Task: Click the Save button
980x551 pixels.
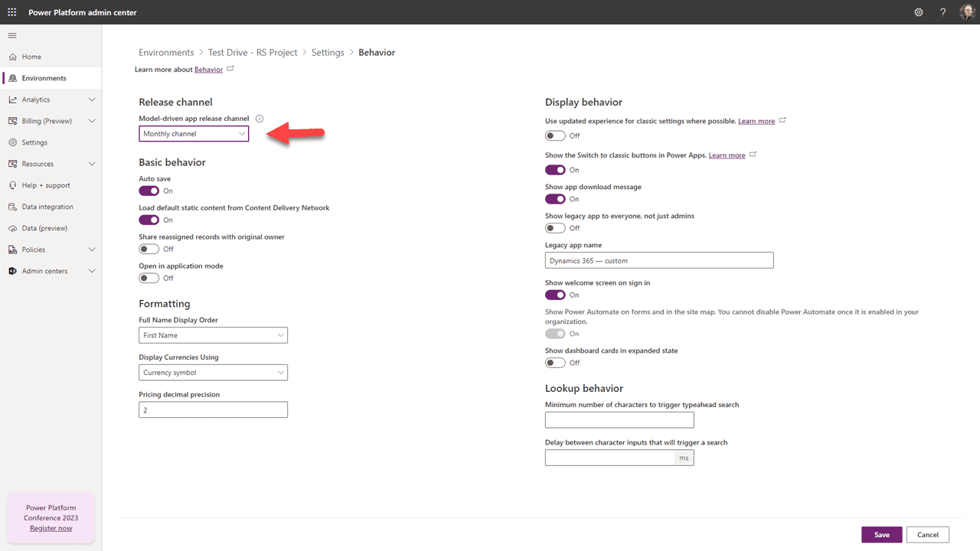Action: click(882, 535)
